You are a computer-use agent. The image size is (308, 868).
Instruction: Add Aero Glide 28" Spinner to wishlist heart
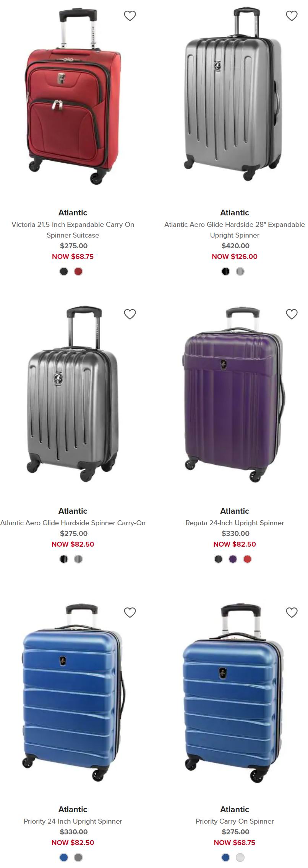click(x=292, y=16)
